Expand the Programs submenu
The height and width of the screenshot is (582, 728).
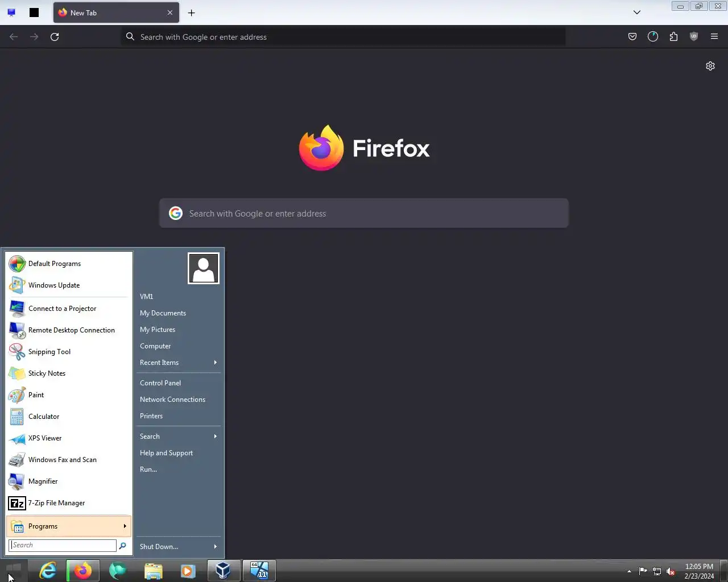coord(69,526)
